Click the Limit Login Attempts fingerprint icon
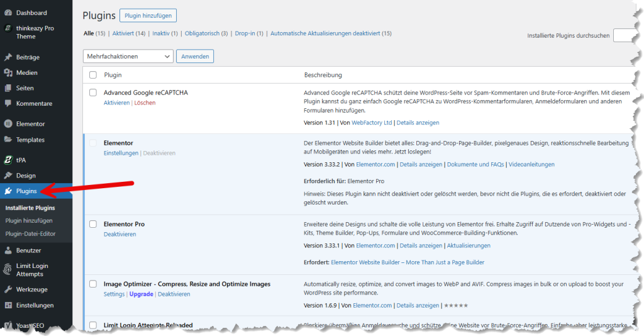This screenshot has height=336, width=644. click(8, 269)
